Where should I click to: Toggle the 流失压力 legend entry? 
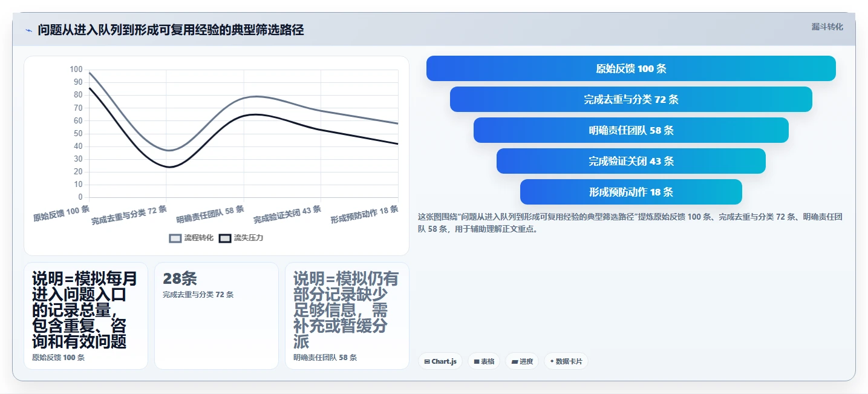pos(241,238)
